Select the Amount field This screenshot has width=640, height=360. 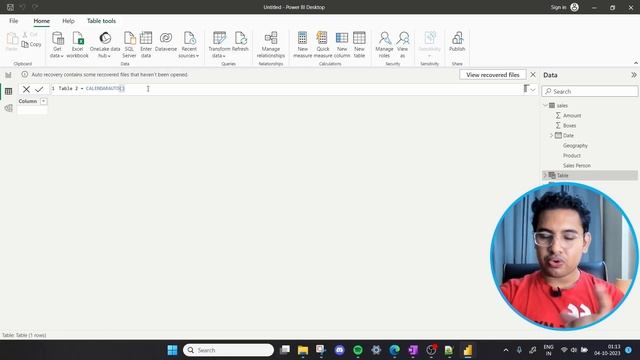572,116
